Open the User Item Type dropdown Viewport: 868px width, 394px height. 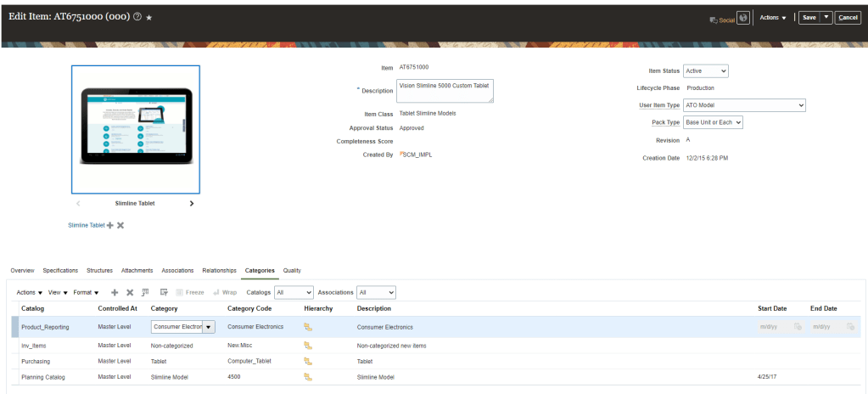pyautogui.click(x=744, y=105)
